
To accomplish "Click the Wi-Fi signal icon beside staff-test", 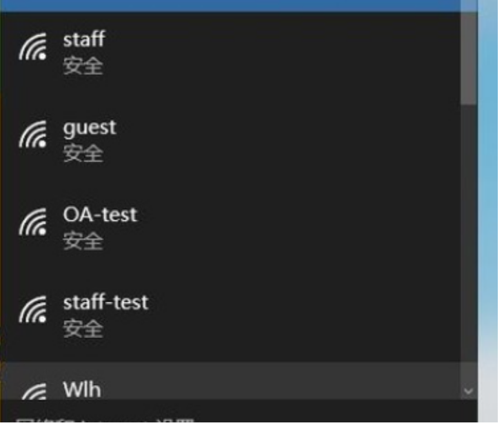I will click(34, 311).
